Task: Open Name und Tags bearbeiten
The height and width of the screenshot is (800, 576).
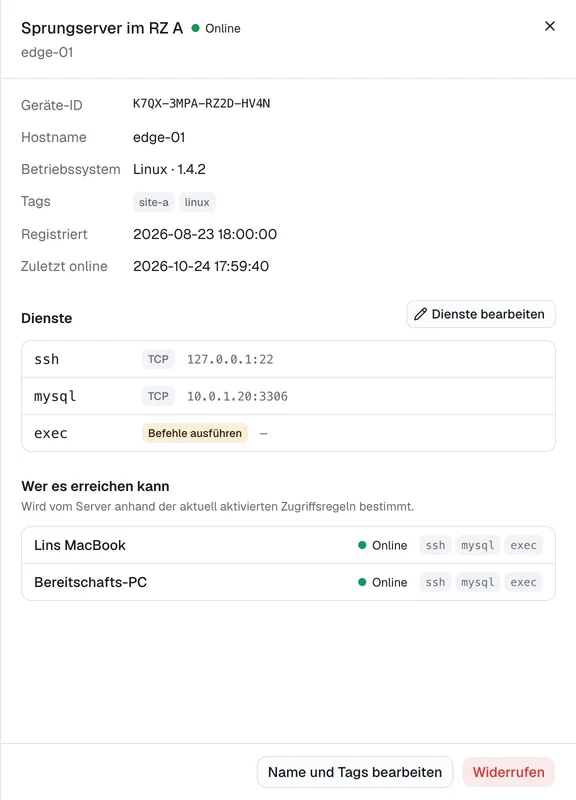Action: point(355,772)
